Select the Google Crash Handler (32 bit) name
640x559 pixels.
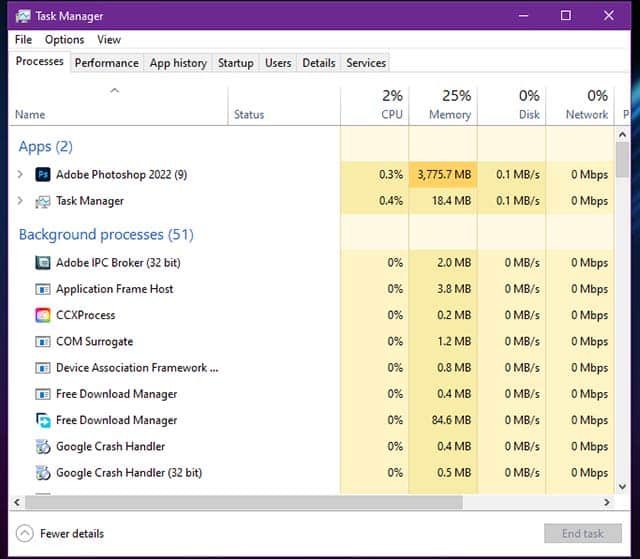[x=129, y=473]
